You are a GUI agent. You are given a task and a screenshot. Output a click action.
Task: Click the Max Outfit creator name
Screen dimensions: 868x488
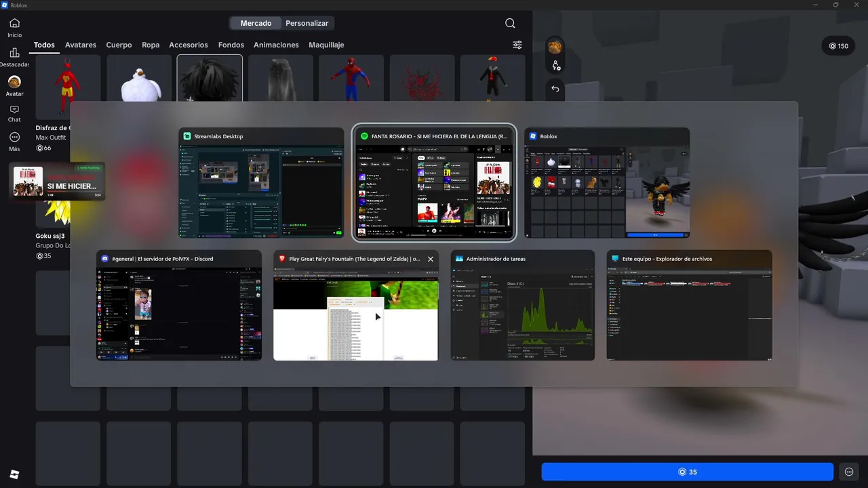[51, 138]
